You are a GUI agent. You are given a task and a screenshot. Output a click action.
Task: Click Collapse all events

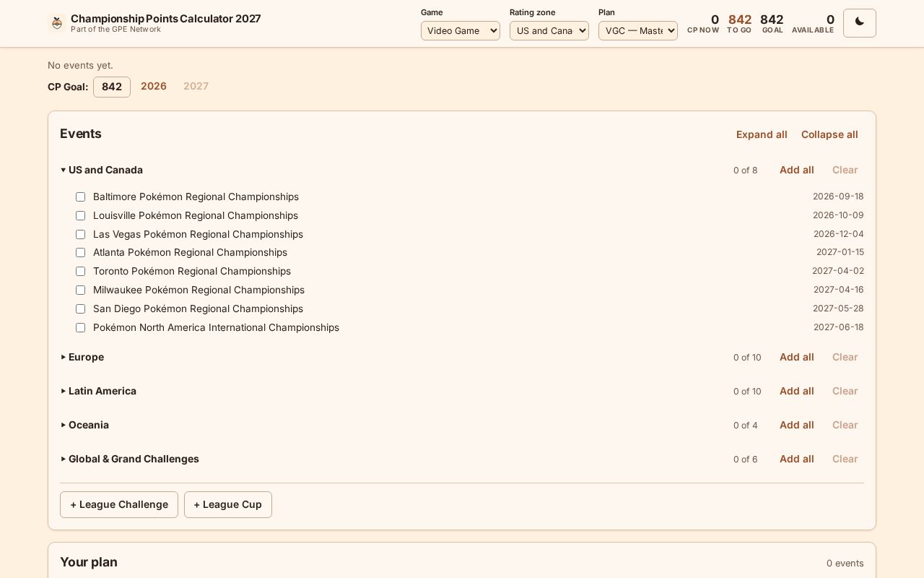(x=829, y=134)
